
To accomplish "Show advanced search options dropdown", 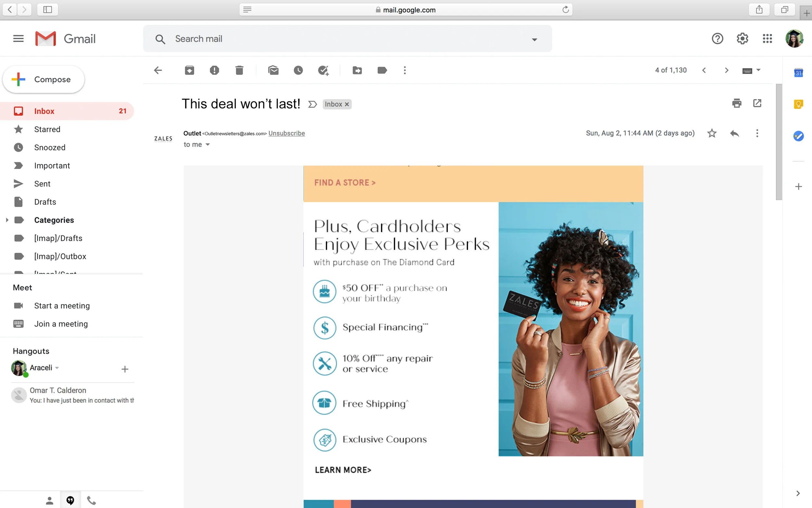I will [534, 40].
